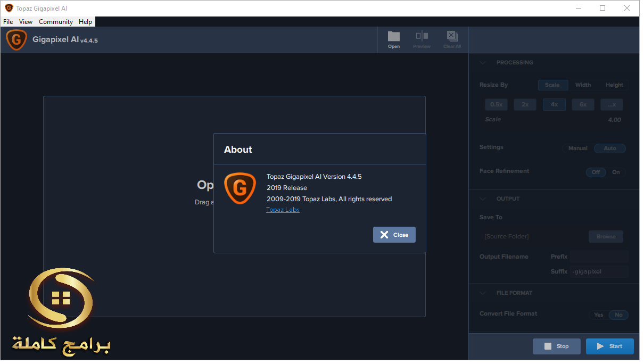Click the Stop button
Screen dimensions: 644x364
pyautogui.click(x=557, y=346)
